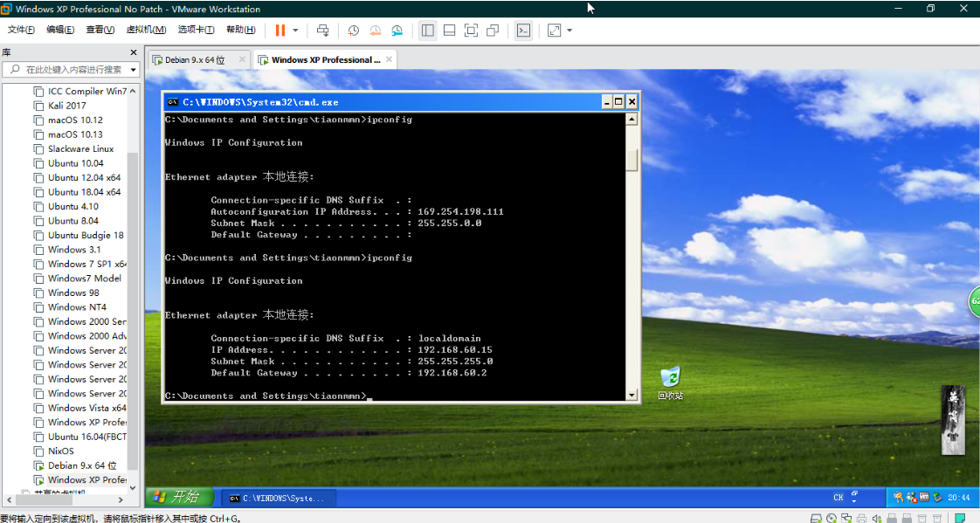Select ICC Compiler Win7 in the library
This screenshot has width=980, height=523.
(86, 91)
